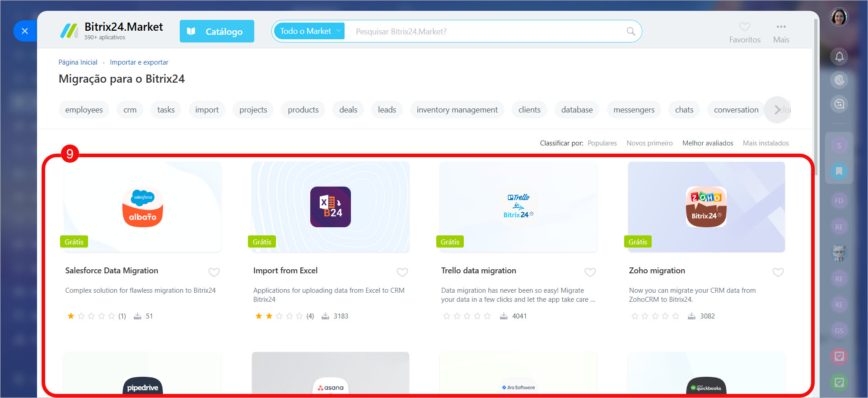The image size is (868, 398).
Task: Open Favoritos heart icon
Action: (x=745, y=27)
